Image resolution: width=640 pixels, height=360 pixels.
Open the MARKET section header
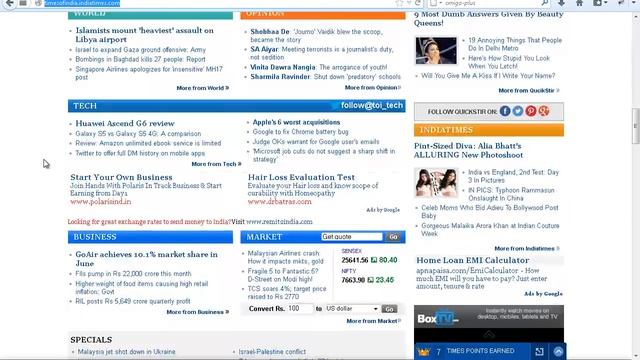(x=264, y=237)
